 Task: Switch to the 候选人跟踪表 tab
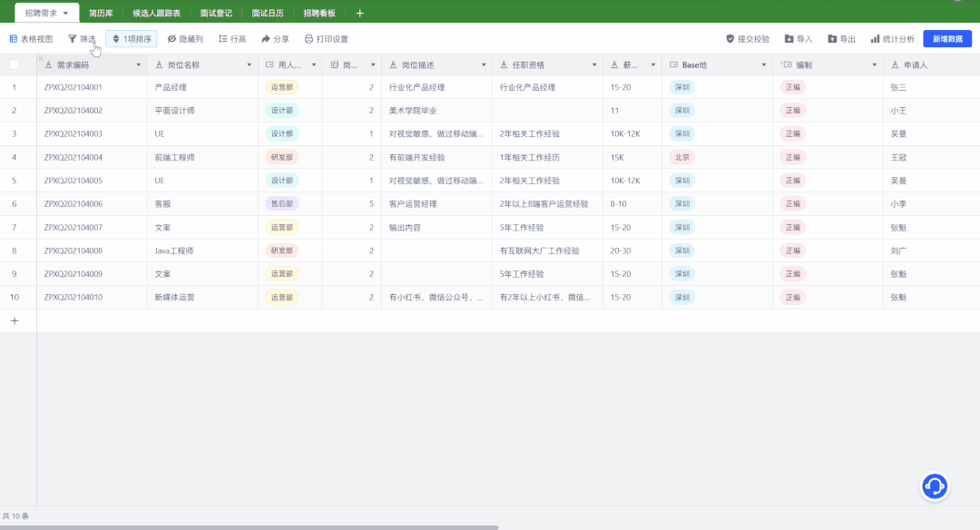pos(156,13)
